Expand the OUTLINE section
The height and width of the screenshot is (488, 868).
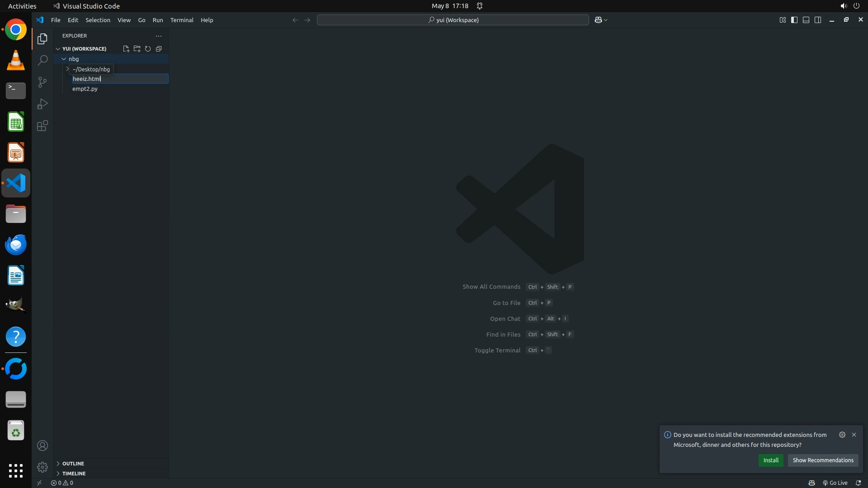pyautogui.click(x=73, y=464)
